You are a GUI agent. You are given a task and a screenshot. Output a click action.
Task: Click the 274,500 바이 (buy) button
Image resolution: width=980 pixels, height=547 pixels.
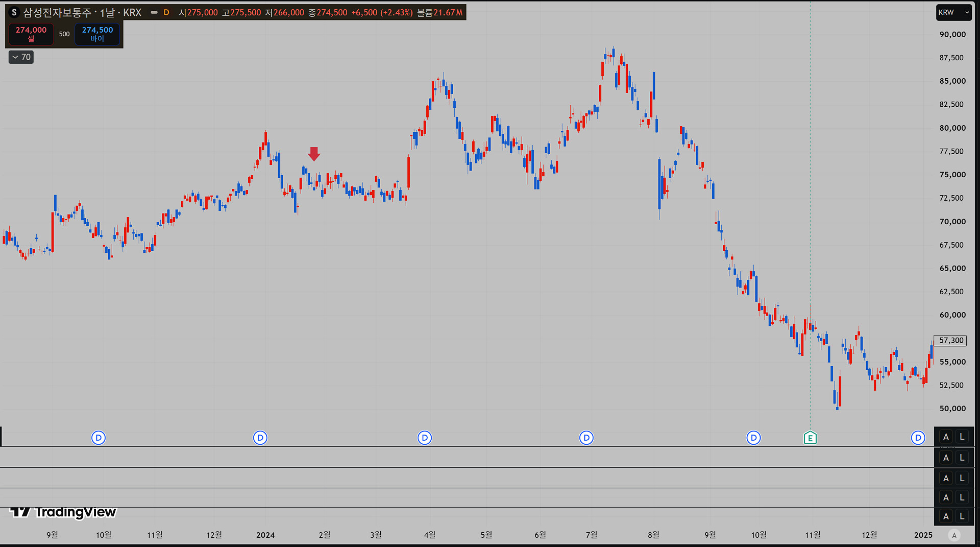pos(97,34)
